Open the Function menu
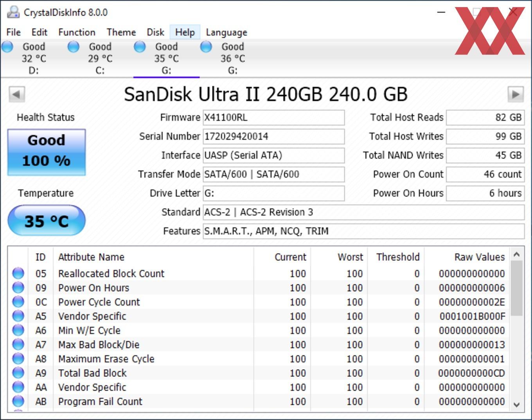 pos(77,32)
